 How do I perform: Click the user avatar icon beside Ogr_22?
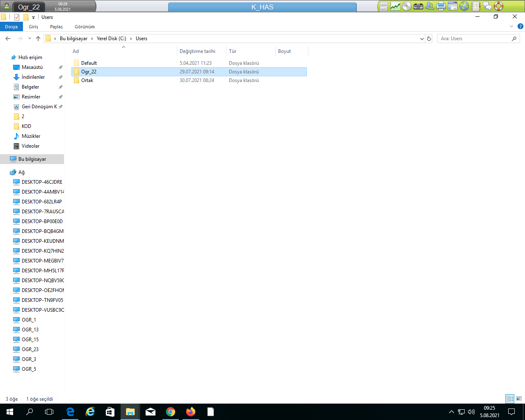pos(7,6)
